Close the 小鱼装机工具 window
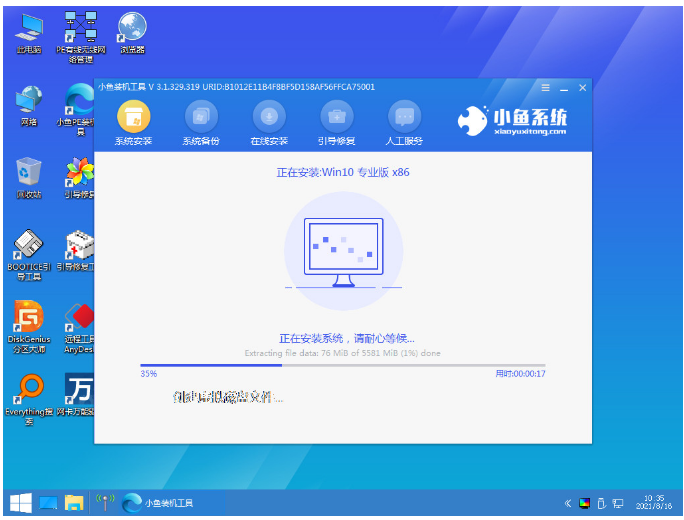684x520 pixels. point(582,88)
